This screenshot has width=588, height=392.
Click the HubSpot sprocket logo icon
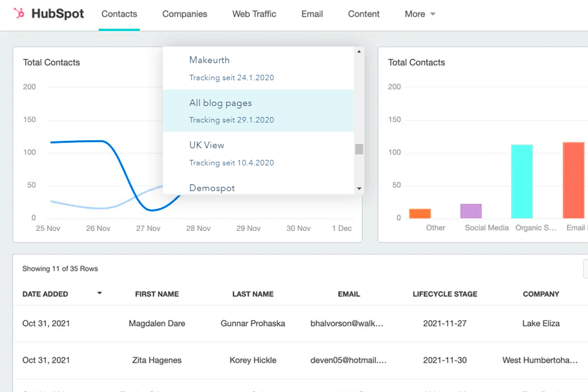(19, 13)
